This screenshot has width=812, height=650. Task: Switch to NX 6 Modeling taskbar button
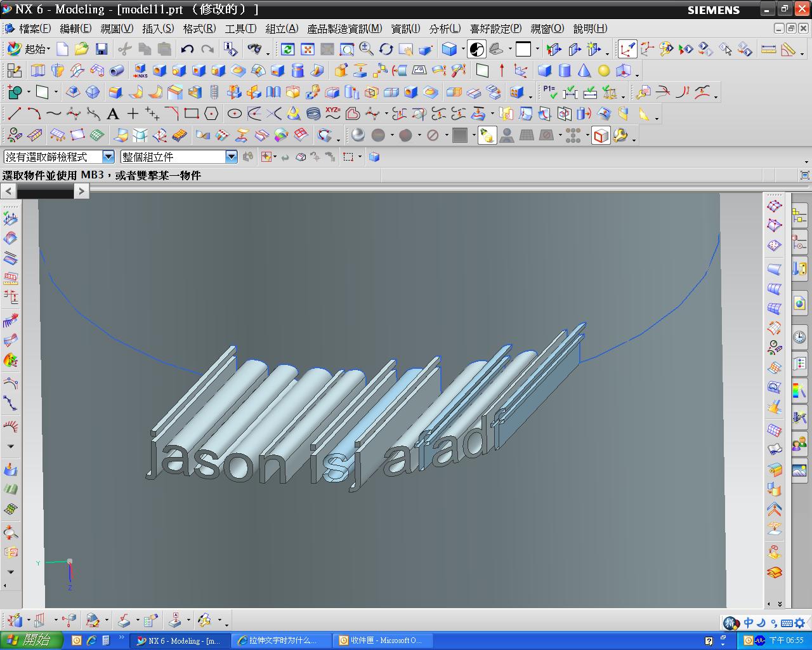click(180, 640)
